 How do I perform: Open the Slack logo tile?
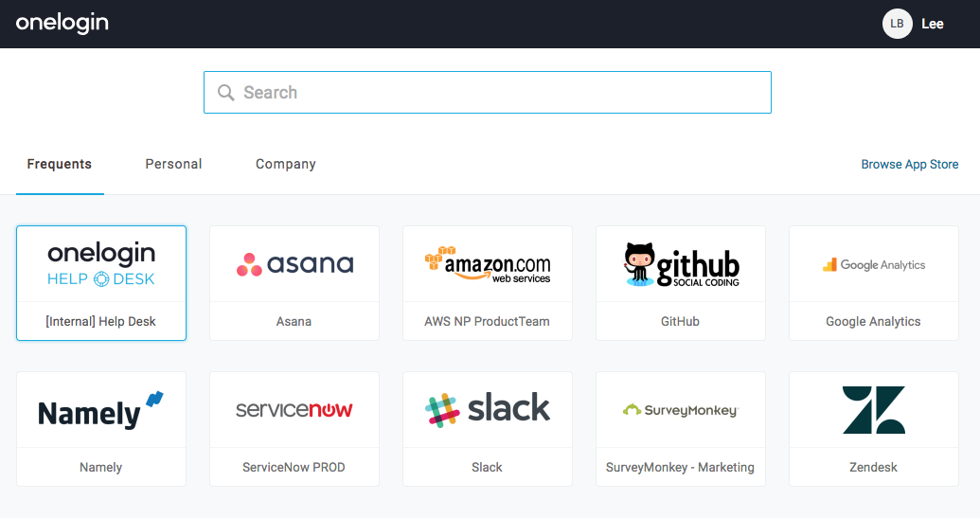coord(488,409)
